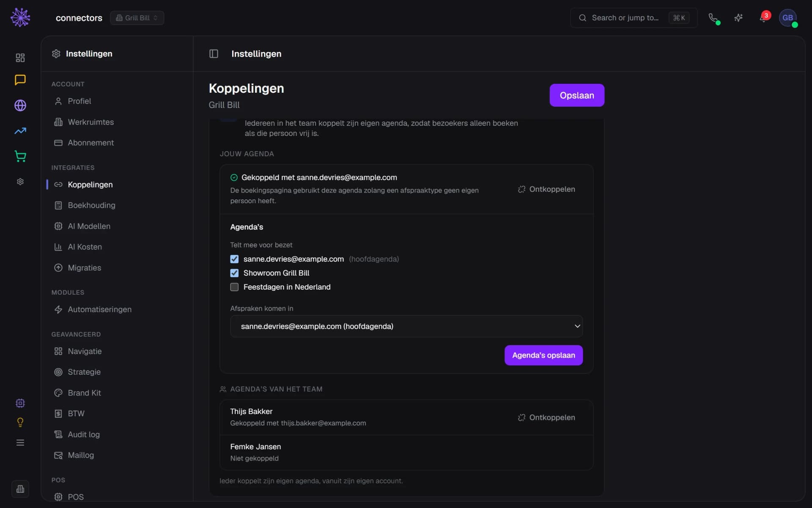Uncheck the Showroom Grill Bill checkbox
This screenshot has width=812, height=508.
[234, 273]
